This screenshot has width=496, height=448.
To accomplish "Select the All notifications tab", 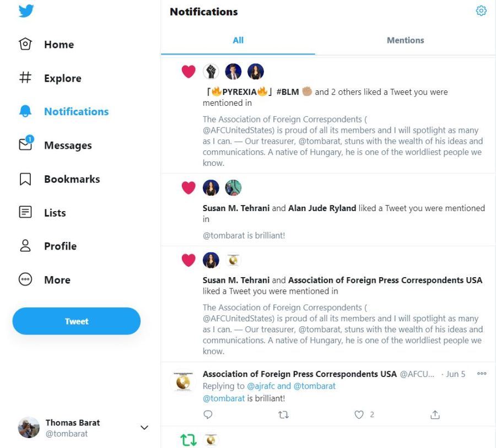I will point(238,40).
